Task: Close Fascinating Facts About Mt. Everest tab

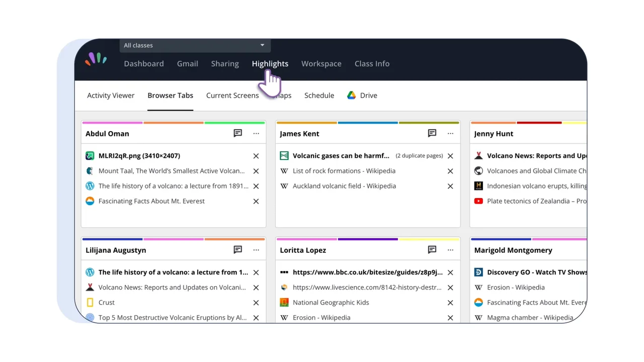Action: pyautogui.click(x=256, y=201)
